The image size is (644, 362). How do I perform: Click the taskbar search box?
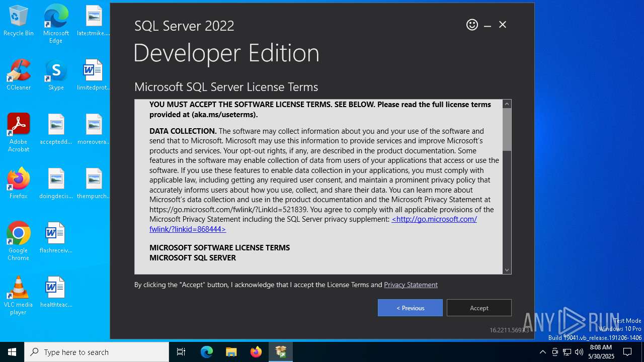tap(97, 352)
